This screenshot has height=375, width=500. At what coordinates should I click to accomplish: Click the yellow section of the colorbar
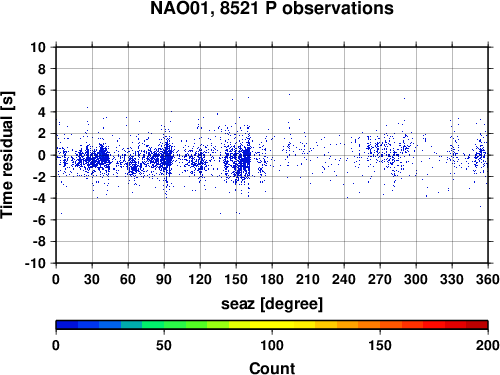point(272,325)
